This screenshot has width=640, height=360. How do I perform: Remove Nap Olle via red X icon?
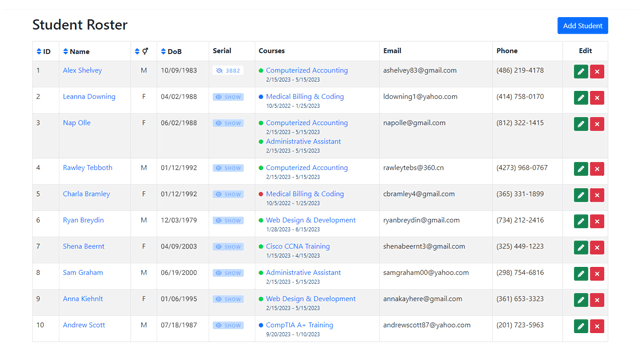coord(597,124)
